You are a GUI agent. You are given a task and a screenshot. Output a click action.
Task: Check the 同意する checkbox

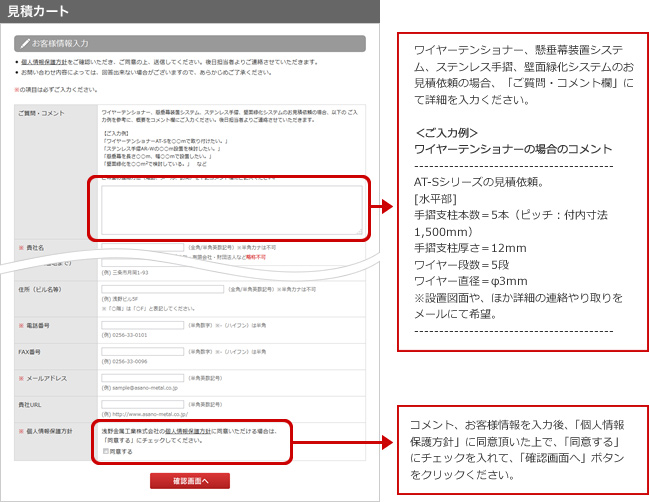[105, 451]
